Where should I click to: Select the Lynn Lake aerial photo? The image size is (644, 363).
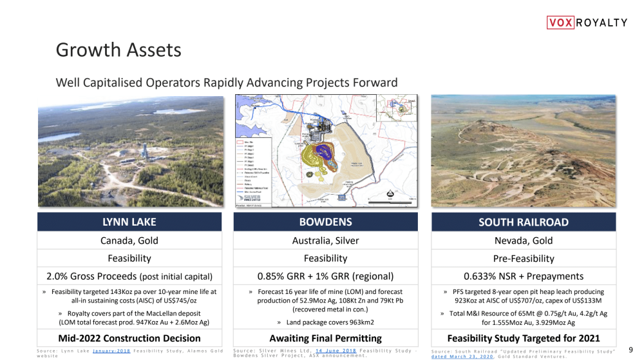tap(131, 152)
